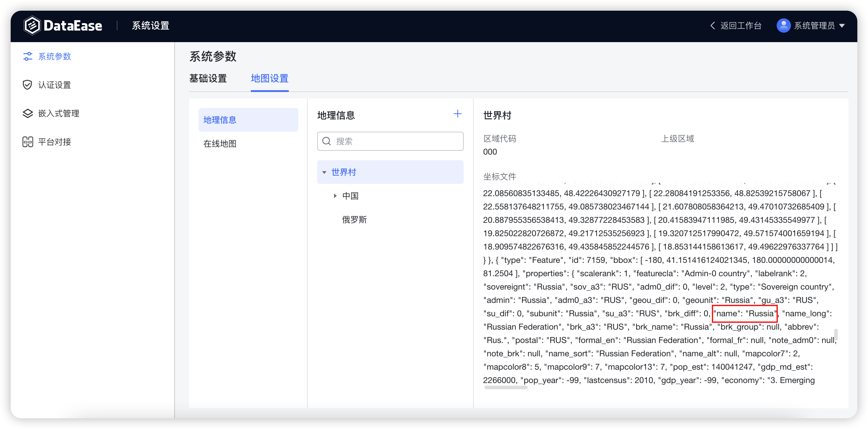The height and width of the screenshot is (429, 868).
Task: Select 地理信息 in the settings panel
Action: (219, 120)
